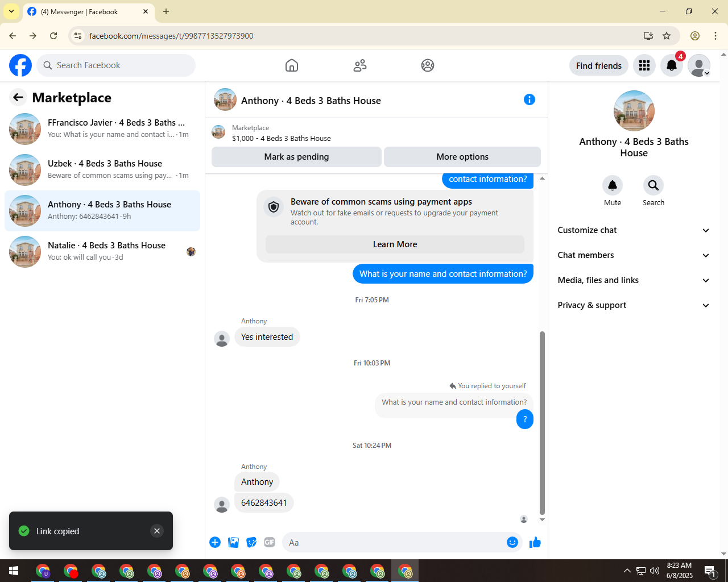Expand Chat members section

(634, 255)
